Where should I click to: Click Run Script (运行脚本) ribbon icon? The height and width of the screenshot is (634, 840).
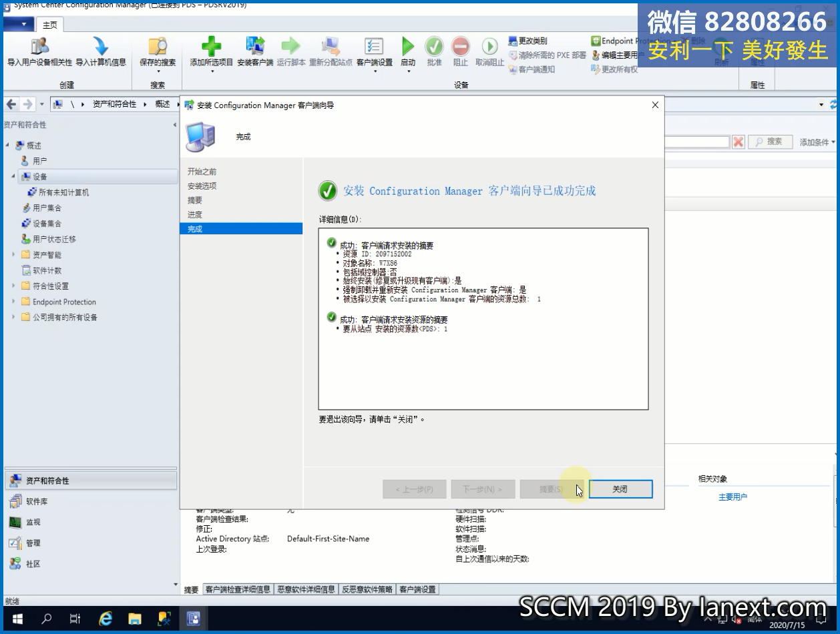click(291, 47)
